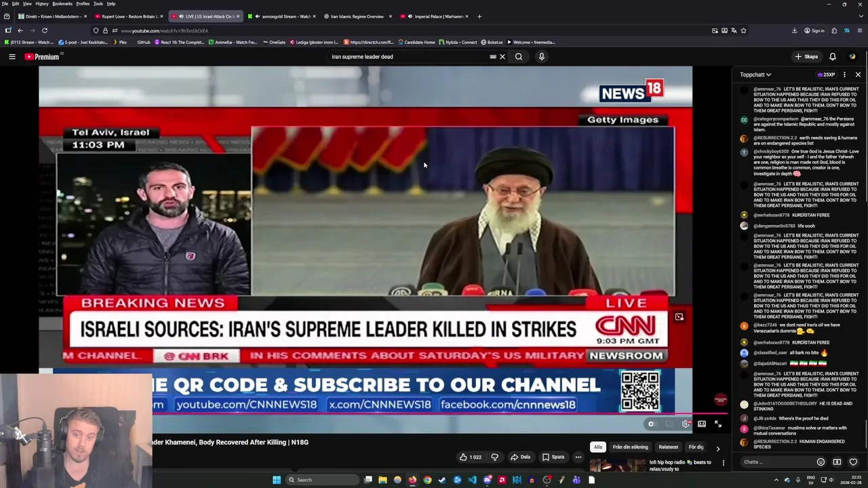Image resolution: width=868 pixels, height=488 pixels.
Task: Show more filter chips with arrow
Action: (x=718, y=448)
